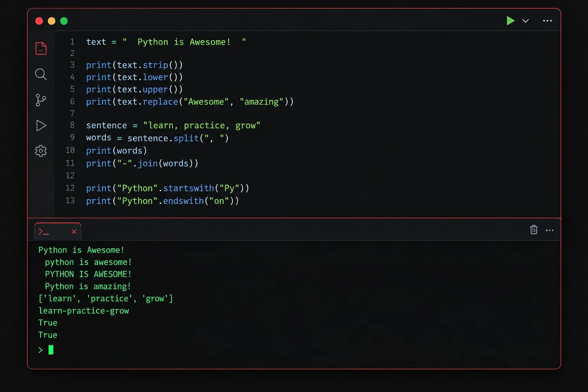Clear the terminal using the trash icon
The width and height of the screenshot is (588, 392).
pos(534,230)
